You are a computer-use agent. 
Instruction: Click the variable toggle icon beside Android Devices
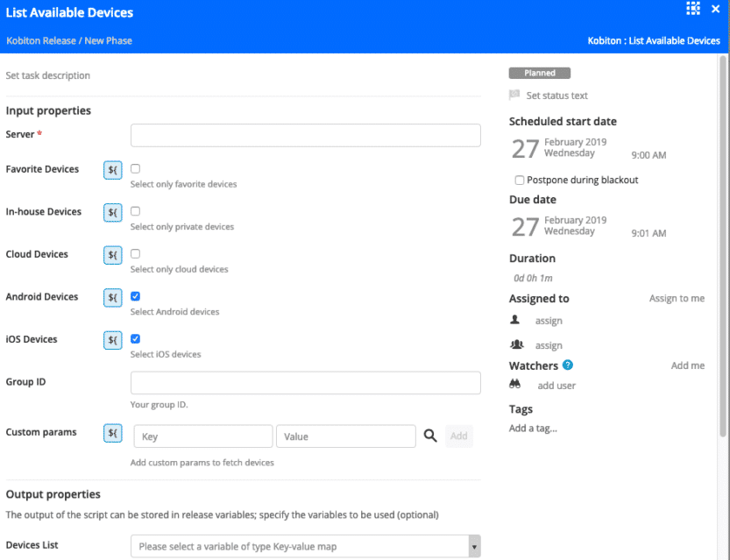113,297
